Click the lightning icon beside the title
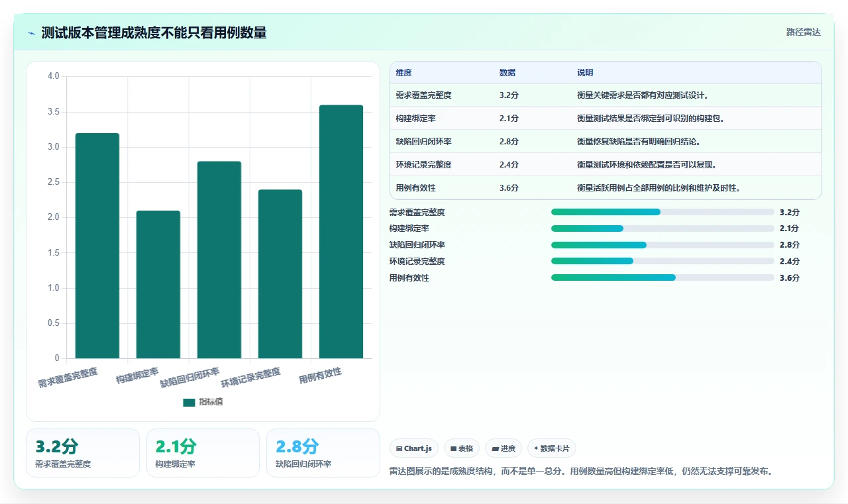 point(32,32)
